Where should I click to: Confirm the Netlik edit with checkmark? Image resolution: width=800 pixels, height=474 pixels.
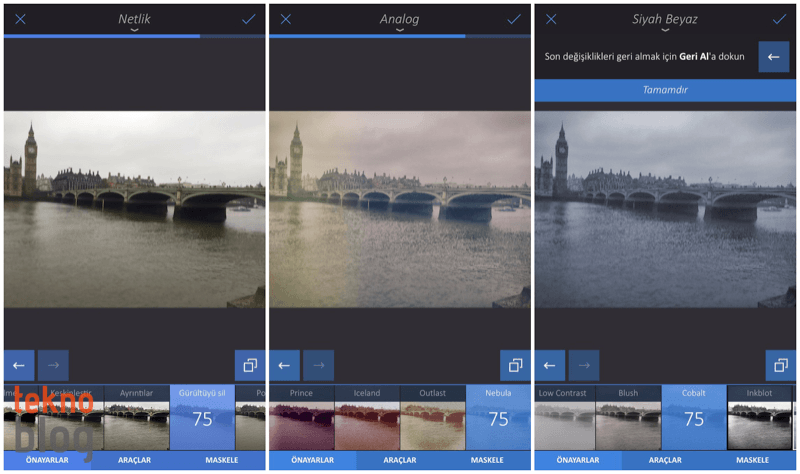coord(248,19)
